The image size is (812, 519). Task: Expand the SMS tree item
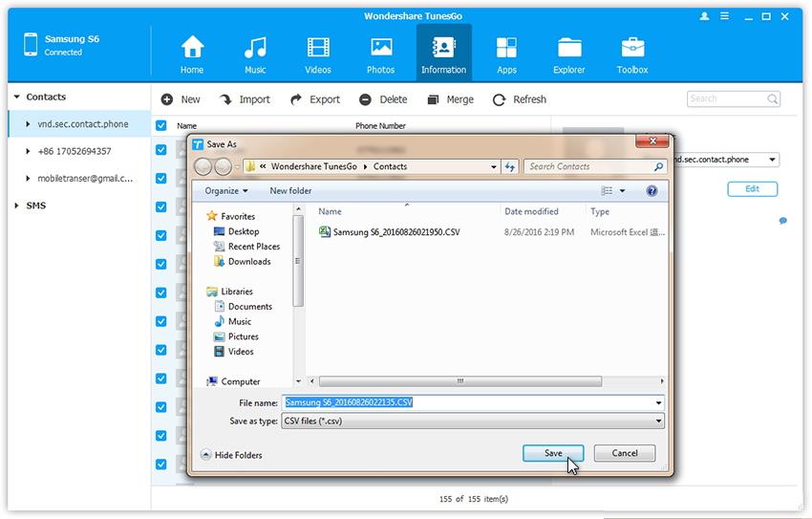point(16,205)
